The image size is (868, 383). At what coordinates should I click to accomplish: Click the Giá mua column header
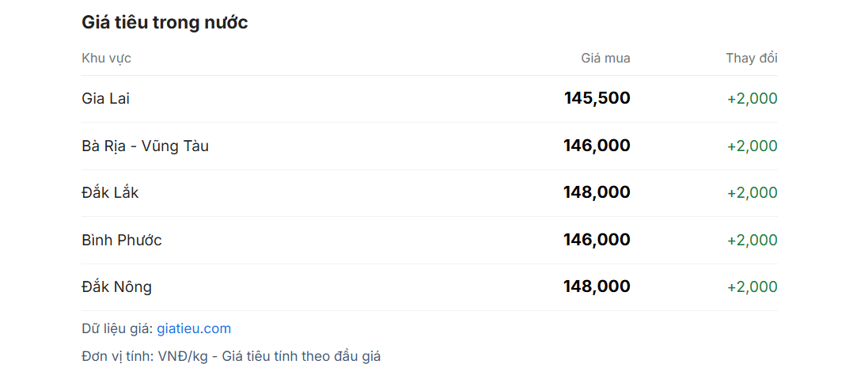(x=605, y=58)
